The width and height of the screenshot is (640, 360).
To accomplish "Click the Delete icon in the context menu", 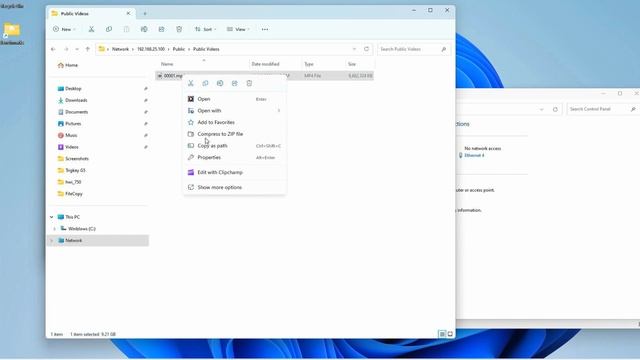I will (249, 83).
